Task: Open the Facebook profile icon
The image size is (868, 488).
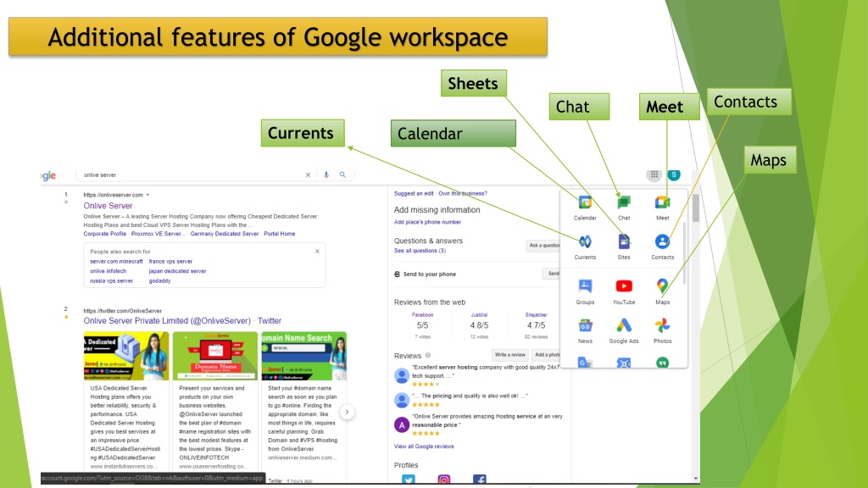Action: coord(480,480)
